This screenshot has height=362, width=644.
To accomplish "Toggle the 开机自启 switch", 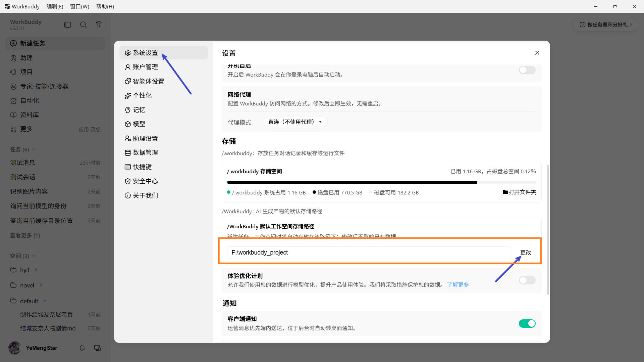I will [527, 70].
